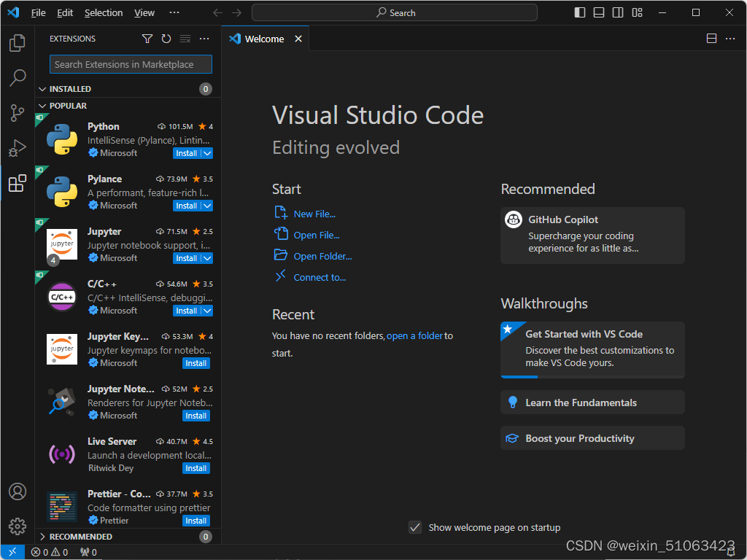The height and width of the screenshot is (560, 747).
Task: Click the Search Extensions in Marketplace field
Action: [131, 64]
